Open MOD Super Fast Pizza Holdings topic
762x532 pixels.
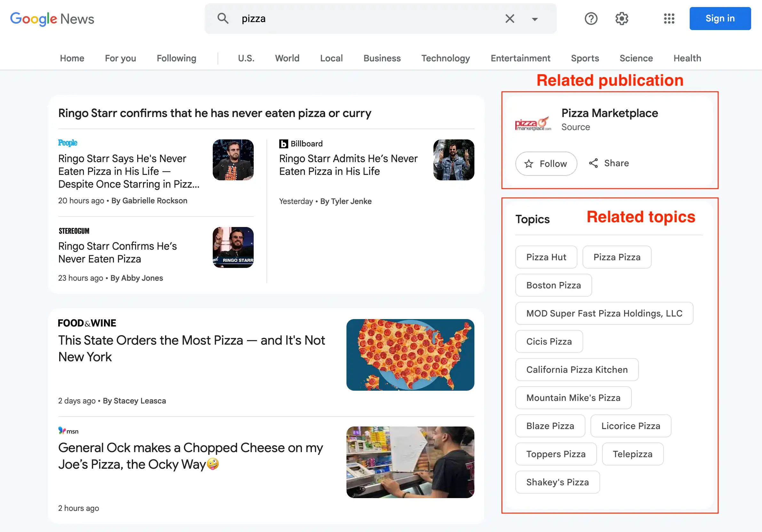pyautogui.click(x=604, y=313)
